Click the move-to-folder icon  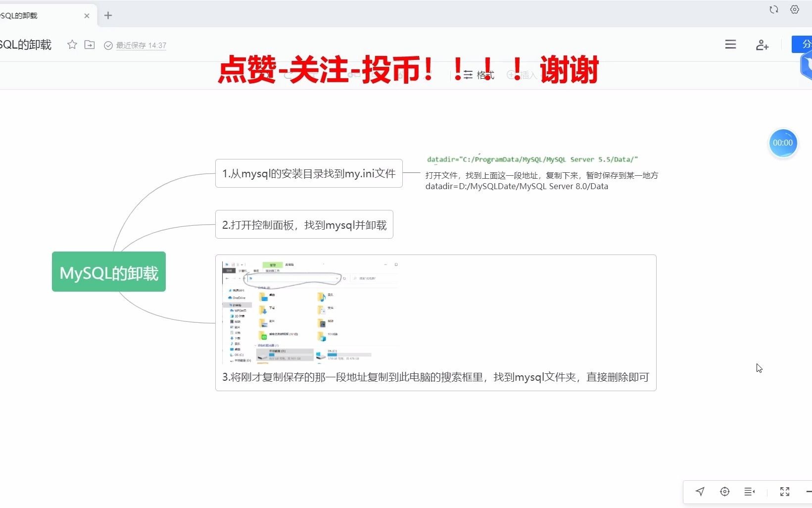click(90, 45)
